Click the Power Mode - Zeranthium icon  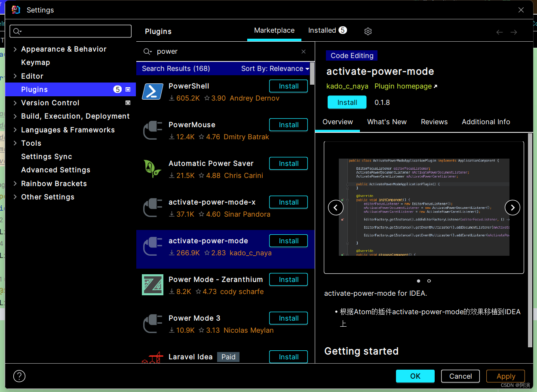pos(153,285)
